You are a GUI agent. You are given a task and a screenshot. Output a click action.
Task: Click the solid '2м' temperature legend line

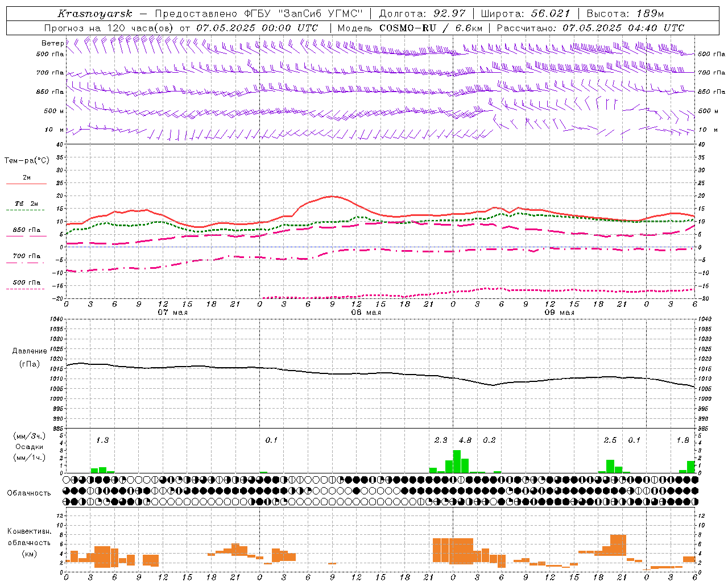pos(26,184)
